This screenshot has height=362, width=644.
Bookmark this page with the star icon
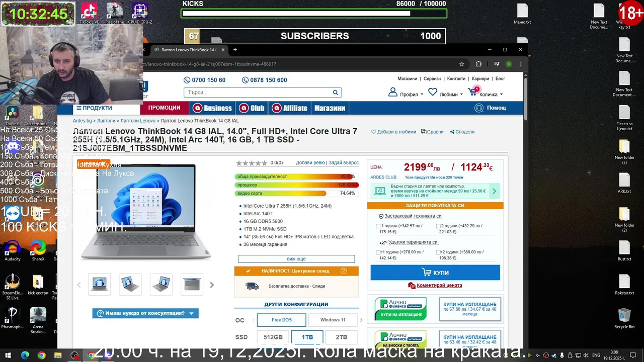(x=461, y=64)
